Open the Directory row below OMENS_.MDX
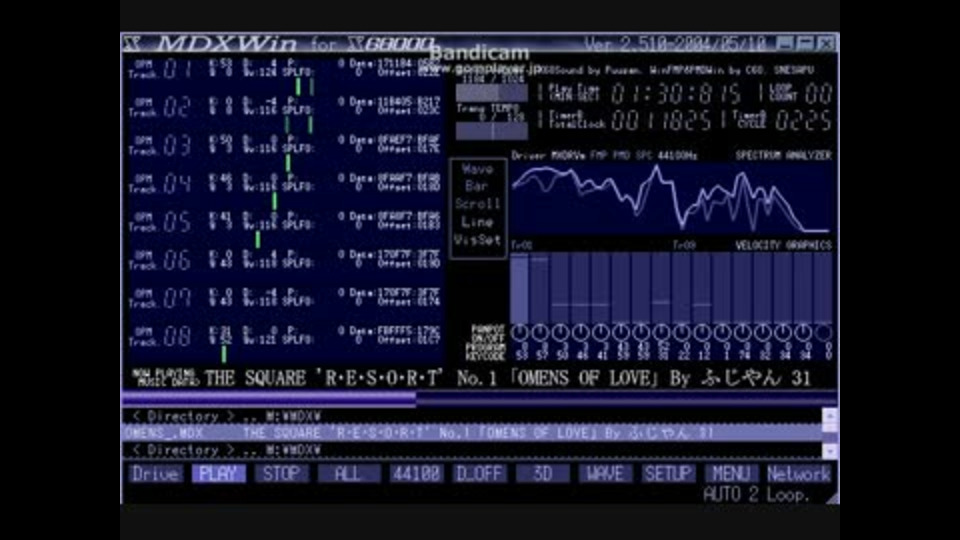Screen dimensions: 960x540 pos(471,450)
